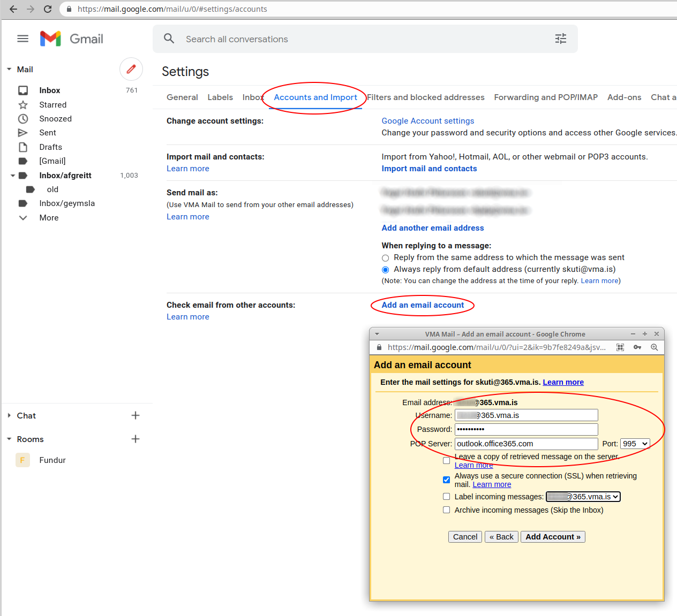
Task: Collapse the Rooms section arrow
Action: click(9, 439)
